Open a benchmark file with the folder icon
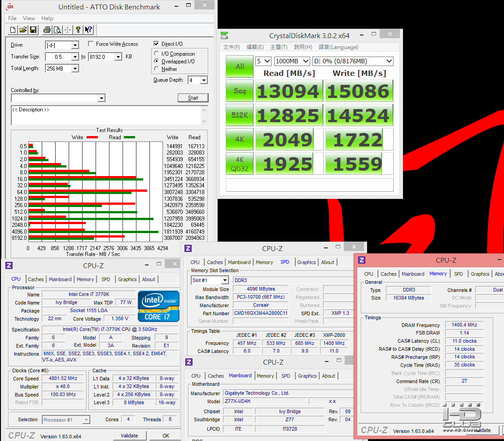The height and width of the screenshot is (441, 504). coord(23,30)
